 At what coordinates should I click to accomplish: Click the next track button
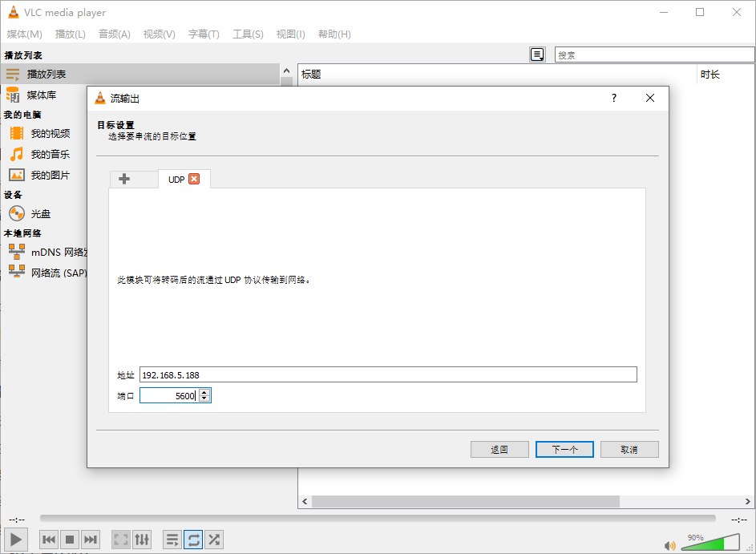[x=90, y=540]
